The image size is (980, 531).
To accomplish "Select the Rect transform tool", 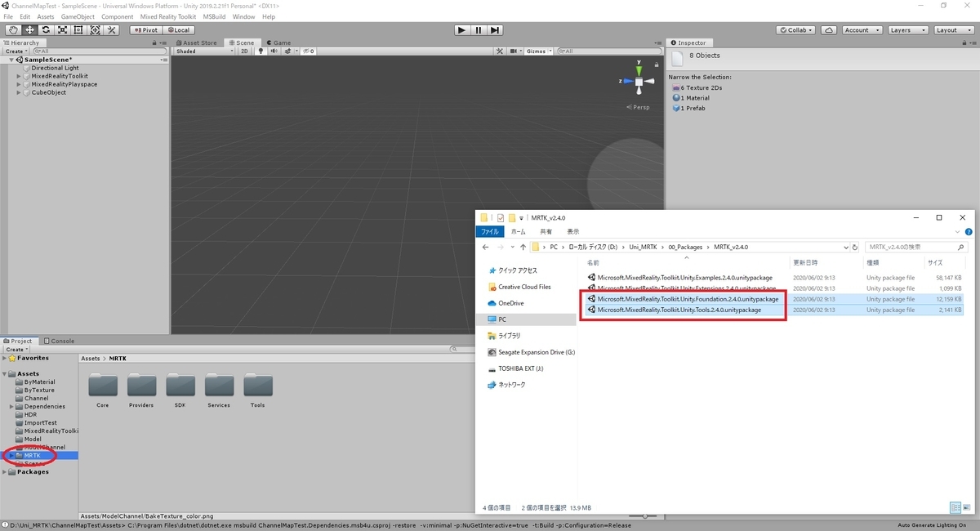I will [x=78, y=30].
